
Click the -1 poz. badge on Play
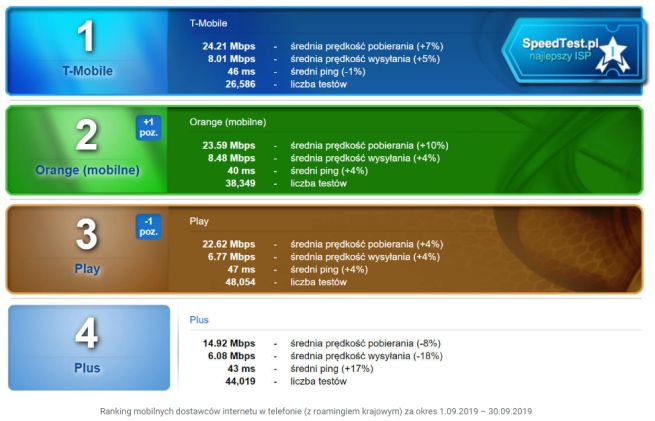(x=148, y=226)
